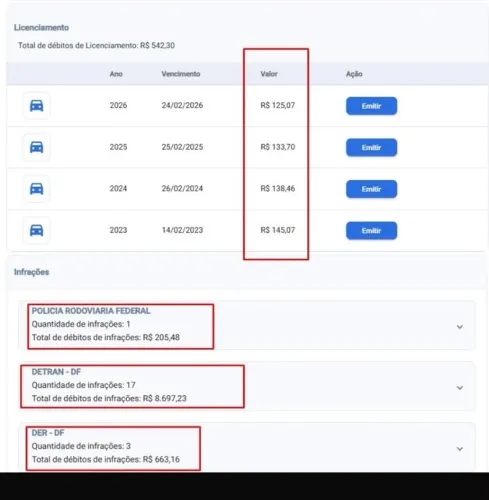
Task: Expand the DER - DF infractions chevron
Action: tap(460, 449)
